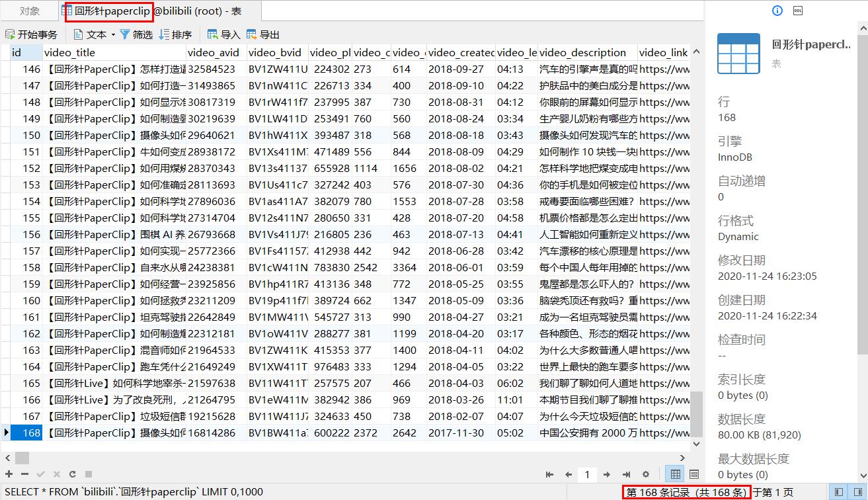Click the horizontal scrollbar thumb
This screenshot has width=868, height=500.
click(x=22, y=458)
